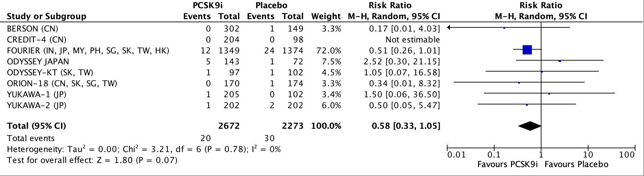
Task: Click the Heterogeneity statistics line
Action: pos(144,149)
